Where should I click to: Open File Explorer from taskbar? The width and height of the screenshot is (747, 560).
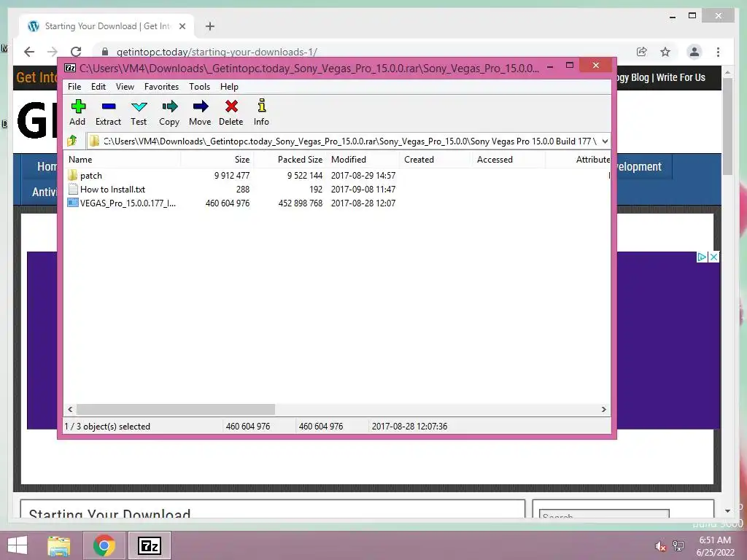[58, 545]
